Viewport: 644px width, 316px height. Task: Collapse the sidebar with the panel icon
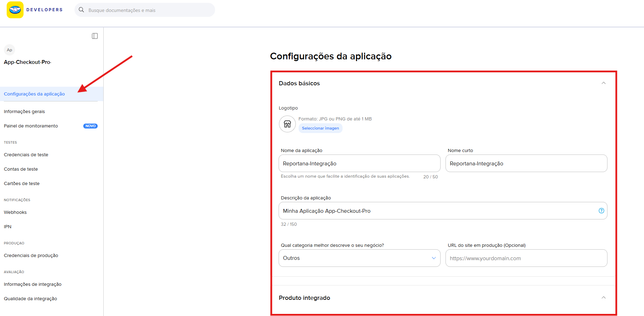click(95, 36)
